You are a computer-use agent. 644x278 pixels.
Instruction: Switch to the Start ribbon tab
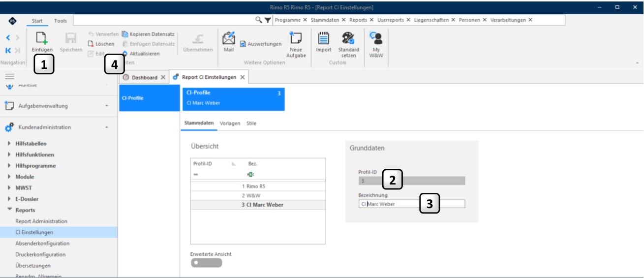coord(37,21)
